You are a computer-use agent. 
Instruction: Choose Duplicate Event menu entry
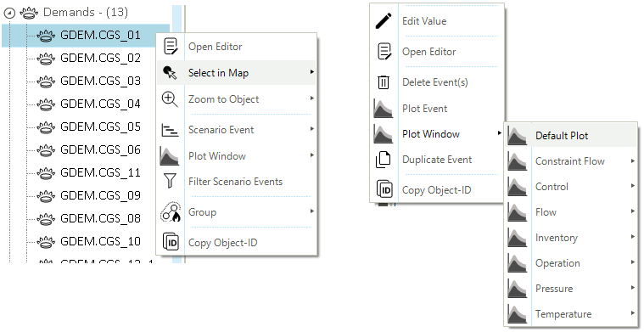click(x=437, y=160)
